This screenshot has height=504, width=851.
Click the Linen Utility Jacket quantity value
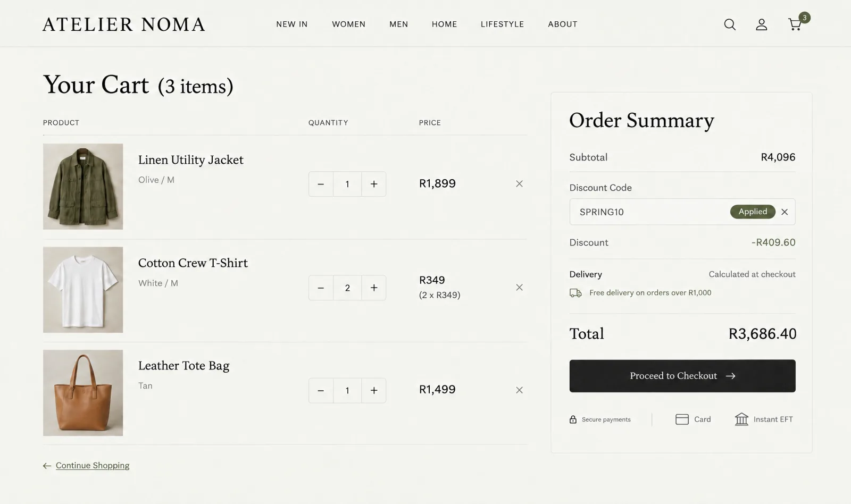pos(347,184)
